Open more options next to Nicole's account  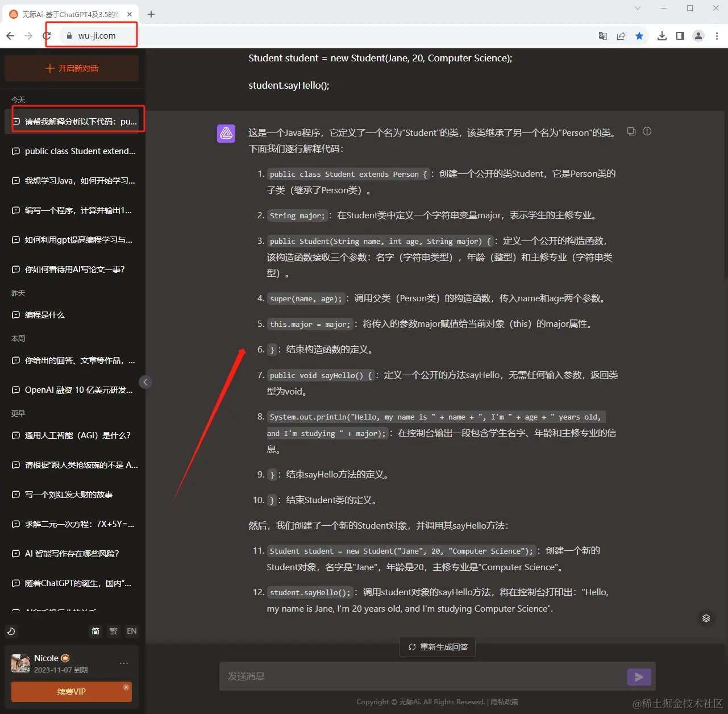point(124,663)
